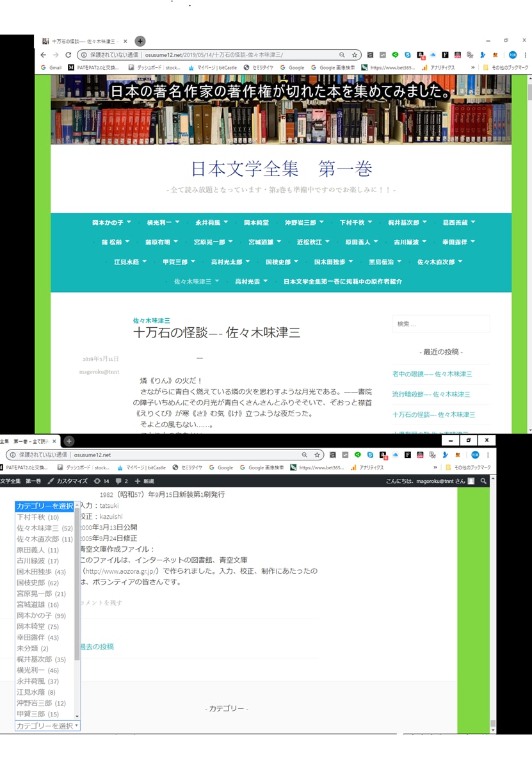
Task: Click green LINE extension icon in top window
Action: (395, 55)
